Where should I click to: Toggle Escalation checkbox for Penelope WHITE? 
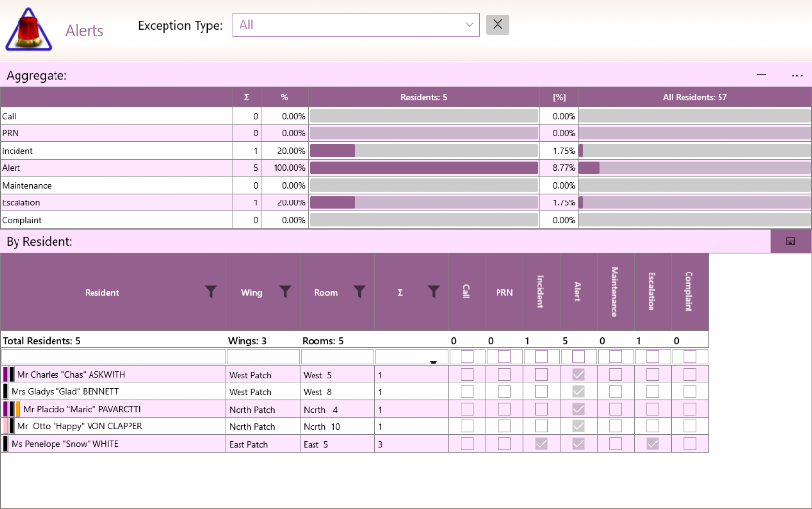653,443
